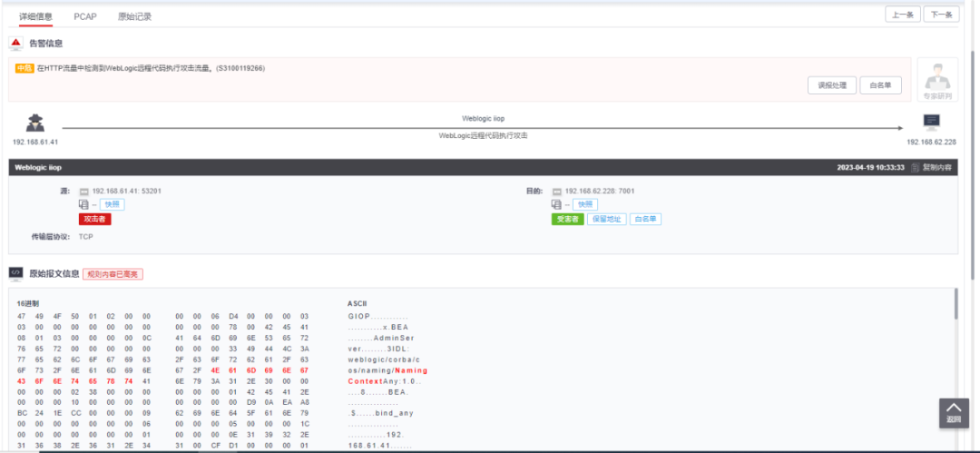Click the 告警信息 section heading
Viewport: 980px width, 453px height.
click(x=46, y=44)
